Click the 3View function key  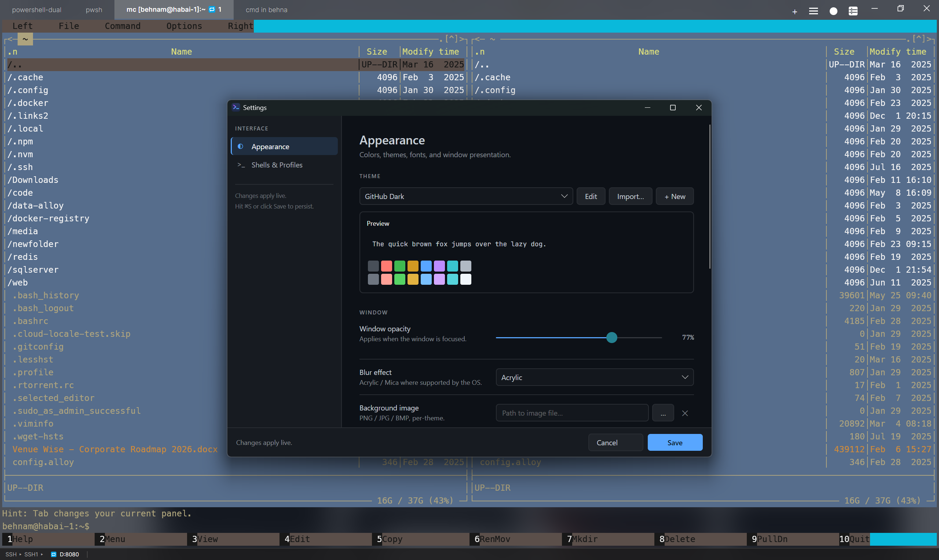coord(233,539)
